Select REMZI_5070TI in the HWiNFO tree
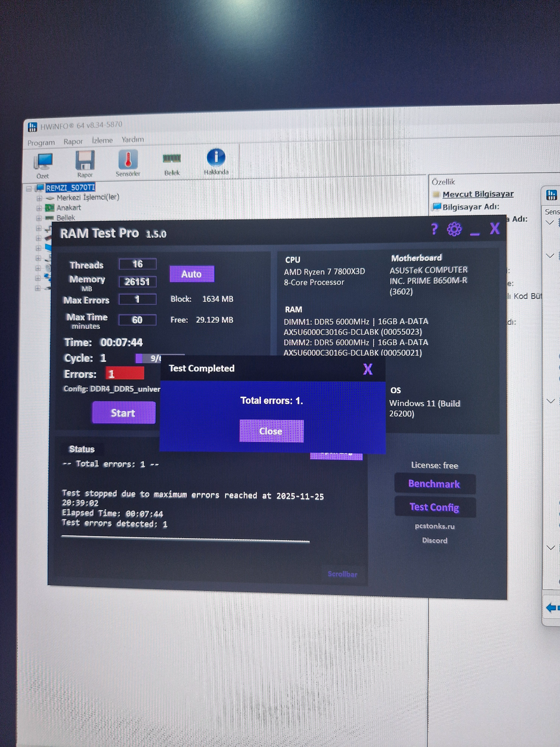 [71, 187]
